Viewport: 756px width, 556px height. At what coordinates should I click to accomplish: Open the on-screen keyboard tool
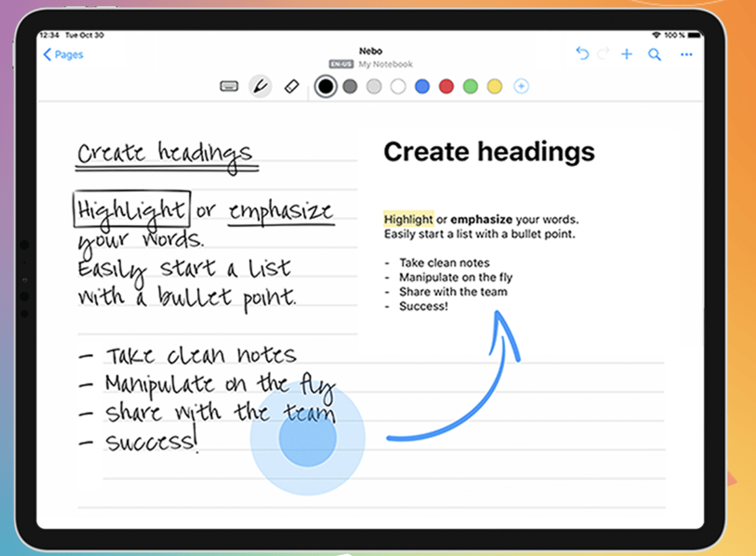(229, 86)
